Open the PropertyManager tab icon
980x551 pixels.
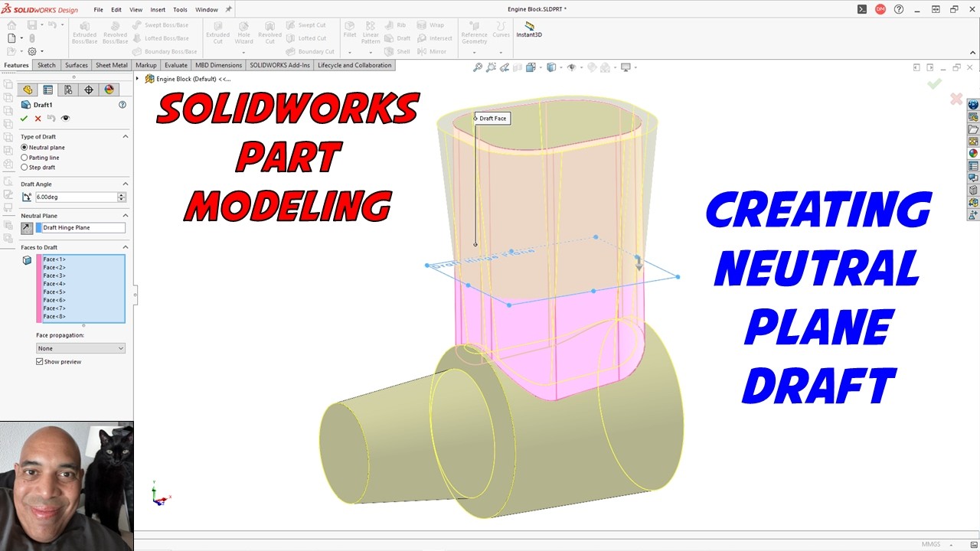point(47,90)
